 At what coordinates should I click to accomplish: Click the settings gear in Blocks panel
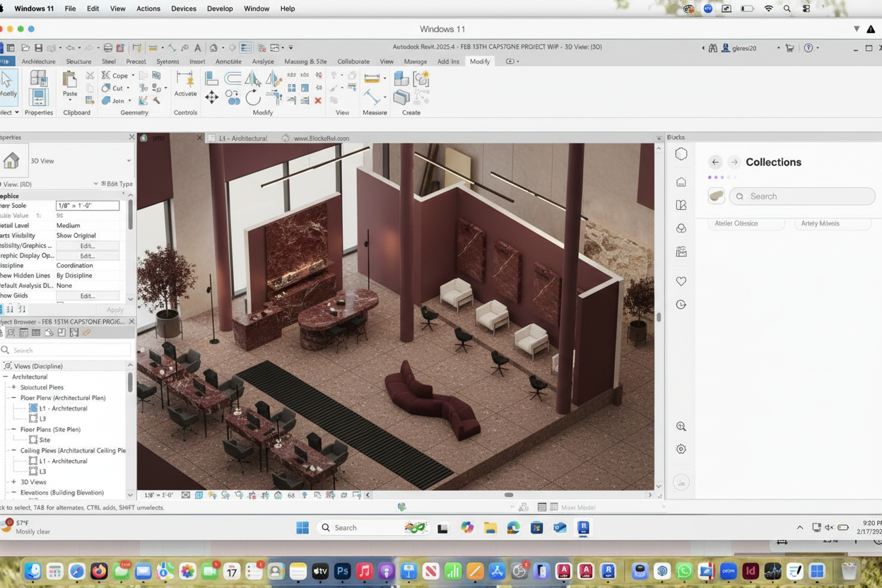[x=681, y=449]
